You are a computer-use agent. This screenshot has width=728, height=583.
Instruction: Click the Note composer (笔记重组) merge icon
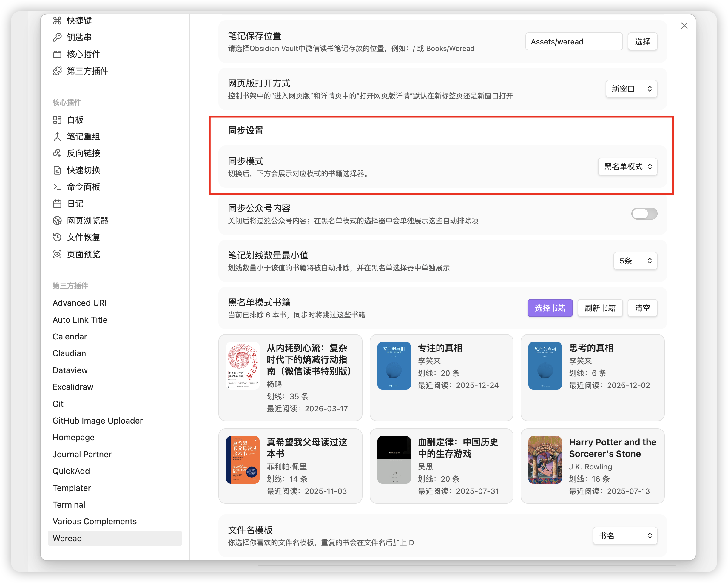coord(57,137)
